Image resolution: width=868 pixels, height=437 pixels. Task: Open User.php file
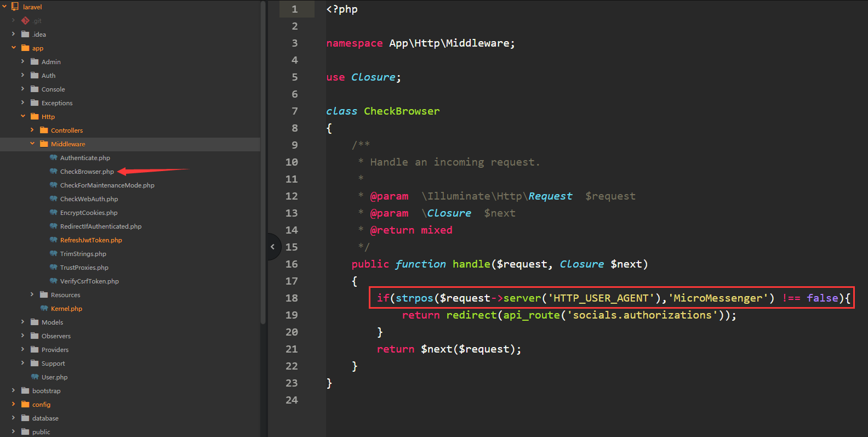(x=54, y=377)
